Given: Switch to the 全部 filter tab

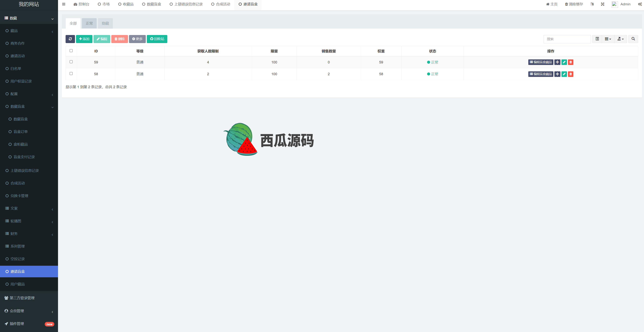Looking at the screenshot, I should 73,24.
